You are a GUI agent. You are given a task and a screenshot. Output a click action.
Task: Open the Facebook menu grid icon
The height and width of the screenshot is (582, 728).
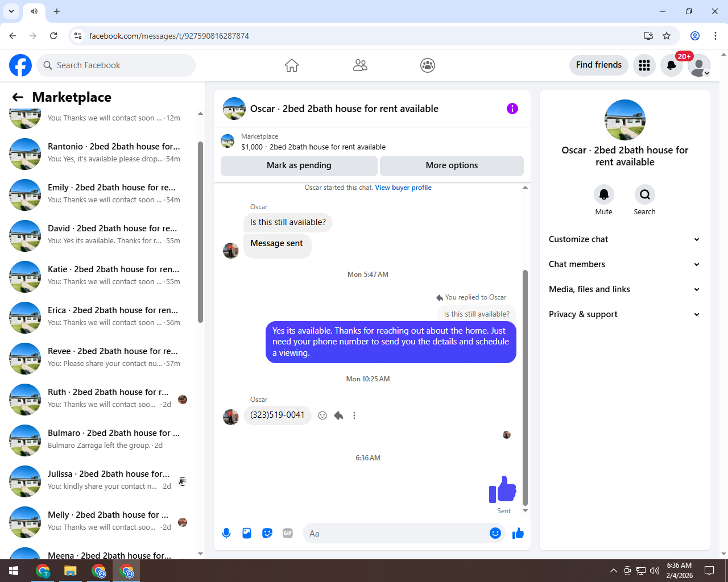(644, 65)
